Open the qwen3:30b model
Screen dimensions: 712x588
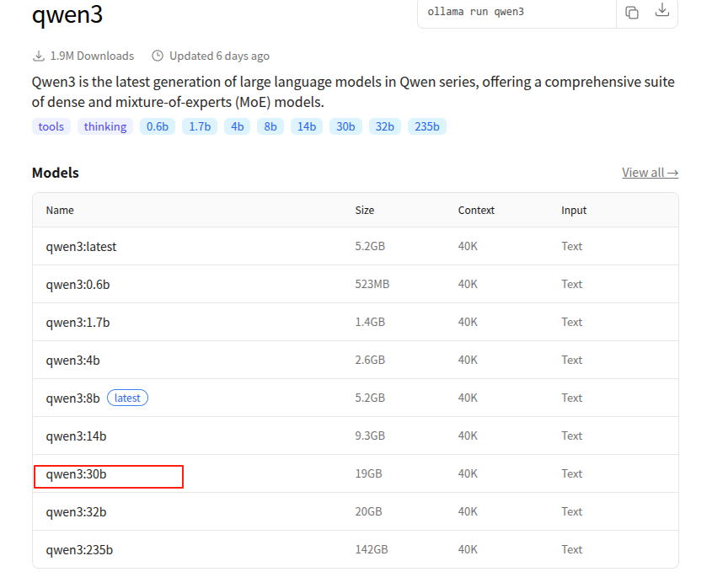77,474
